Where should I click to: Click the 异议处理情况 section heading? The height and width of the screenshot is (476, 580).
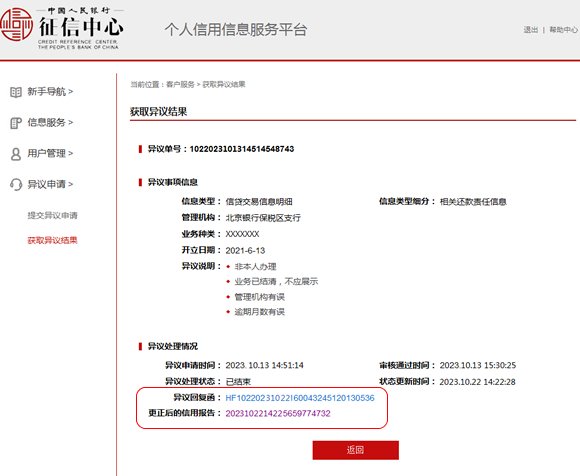(x=173, y=347)
